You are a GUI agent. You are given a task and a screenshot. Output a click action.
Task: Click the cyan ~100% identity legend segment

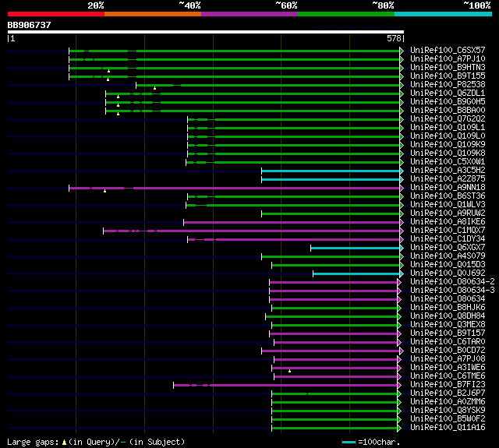pos(444,14)
